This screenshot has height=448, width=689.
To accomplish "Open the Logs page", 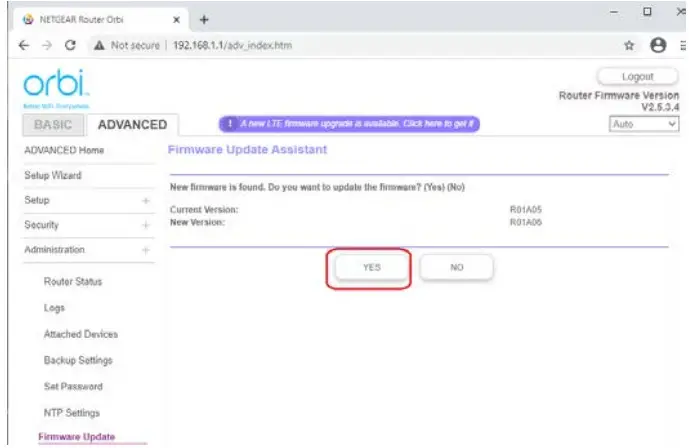I will point(54,308).
